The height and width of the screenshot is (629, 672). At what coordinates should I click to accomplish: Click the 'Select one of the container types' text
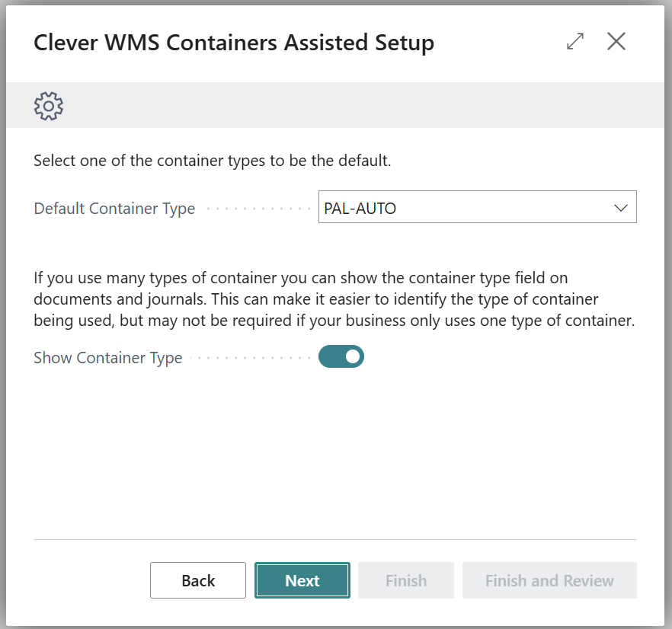[213, 161]
